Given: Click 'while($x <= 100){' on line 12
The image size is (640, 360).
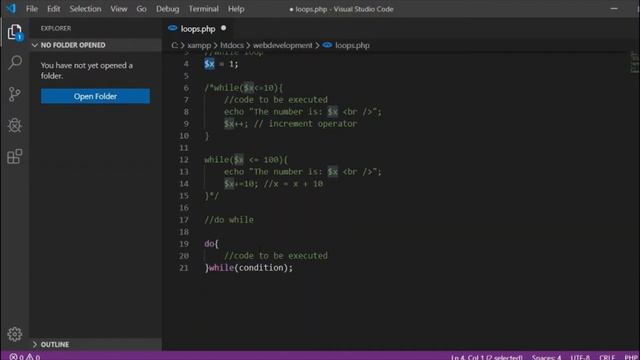Looking at the screenshot, I should 246,160.
